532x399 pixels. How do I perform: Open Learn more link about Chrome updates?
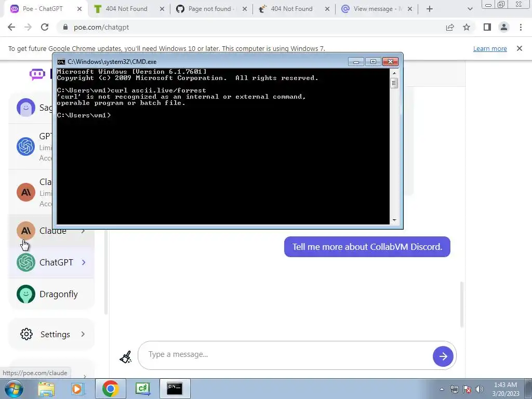[x=490, y=48]
